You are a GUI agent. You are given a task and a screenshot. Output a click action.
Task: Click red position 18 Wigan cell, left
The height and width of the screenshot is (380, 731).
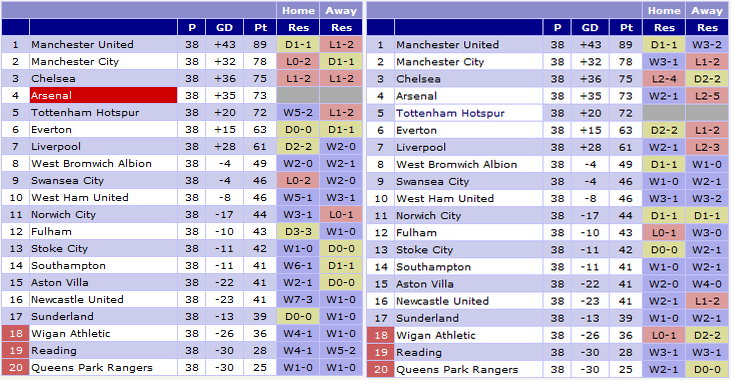pyautogui.click(x=15, y=333)
